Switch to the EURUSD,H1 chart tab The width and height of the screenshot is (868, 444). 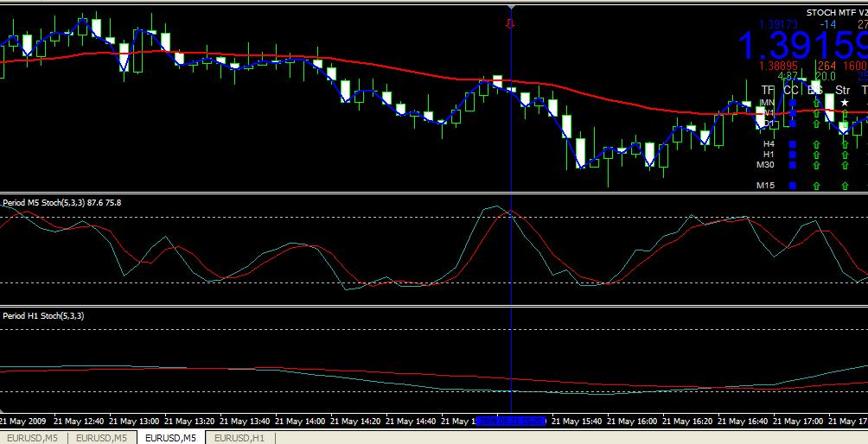coord(239,438)
